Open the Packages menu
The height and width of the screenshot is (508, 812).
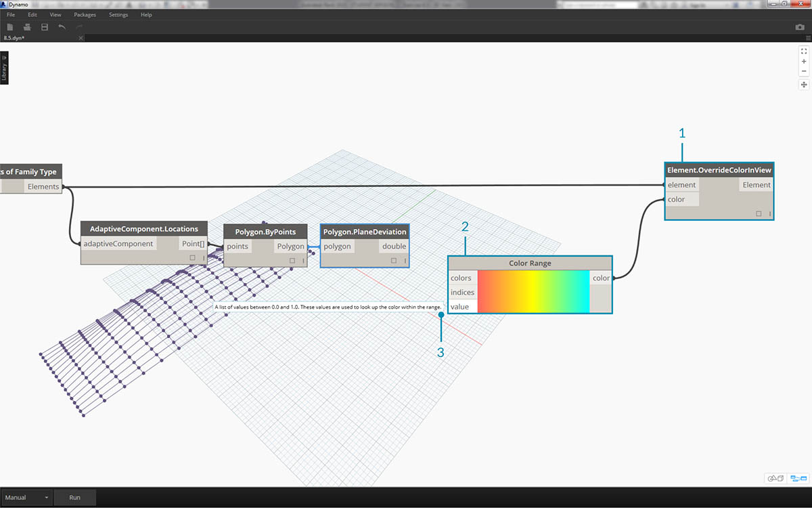click(x=85, y=14)
